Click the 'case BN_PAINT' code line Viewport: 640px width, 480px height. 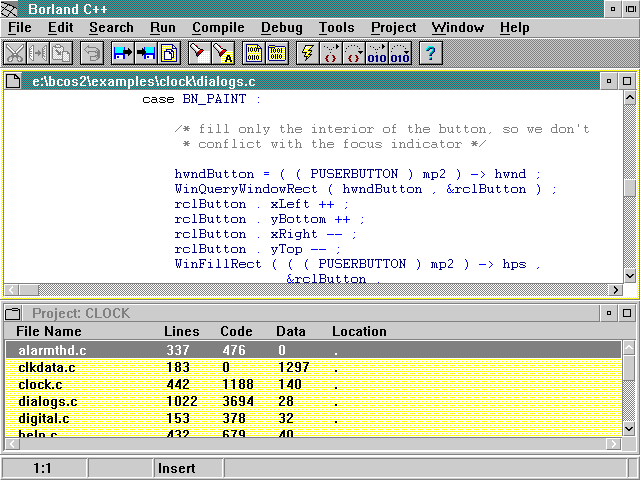point(201,99)
